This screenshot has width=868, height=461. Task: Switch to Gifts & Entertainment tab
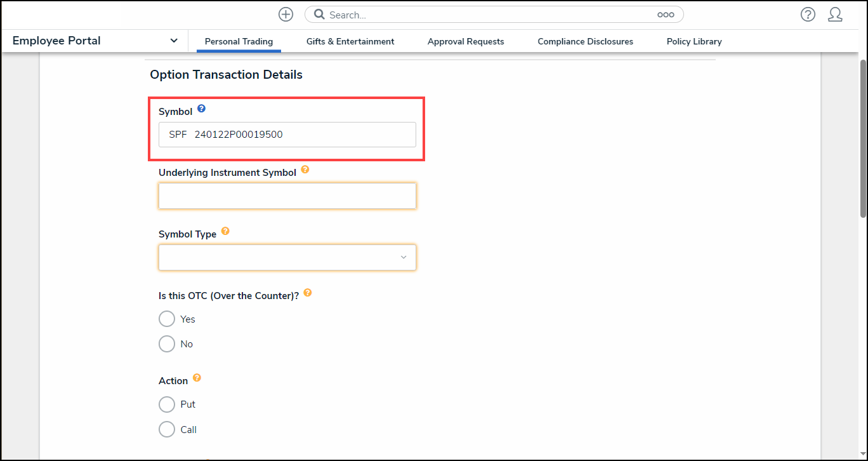350,41
